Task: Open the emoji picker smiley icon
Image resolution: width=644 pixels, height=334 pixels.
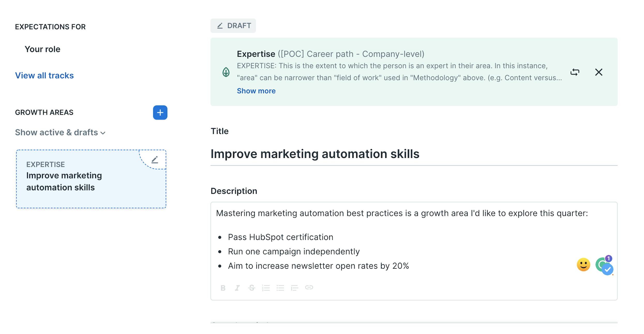Action: coord(583,265)
